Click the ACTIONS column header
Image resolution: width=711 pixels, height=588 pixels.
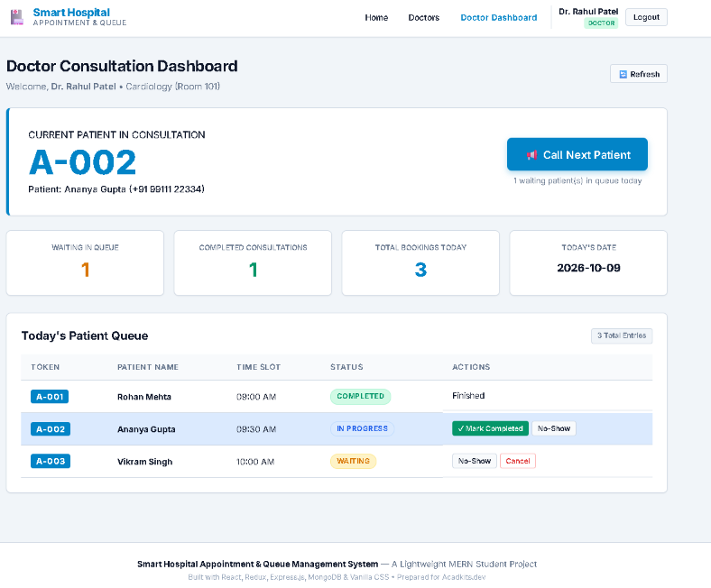click(471, 367)
